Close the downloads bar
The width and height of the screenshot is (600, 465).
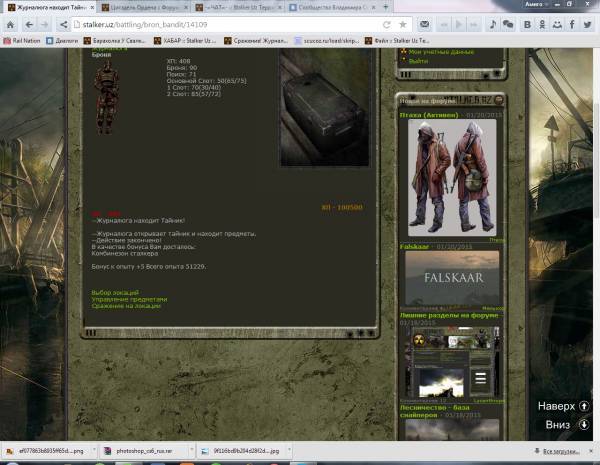(x=592, y=451)
